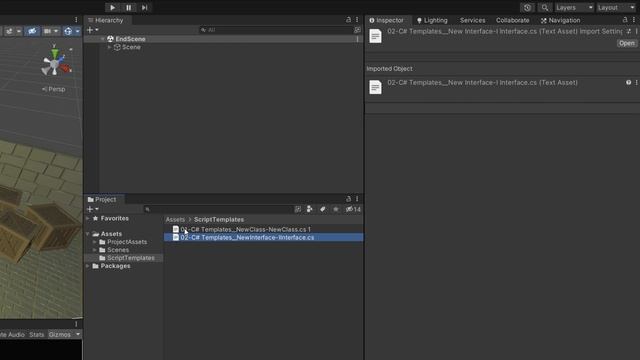Open the EndScene row options menu
This screenshot has width=640, height=360.
357,39
